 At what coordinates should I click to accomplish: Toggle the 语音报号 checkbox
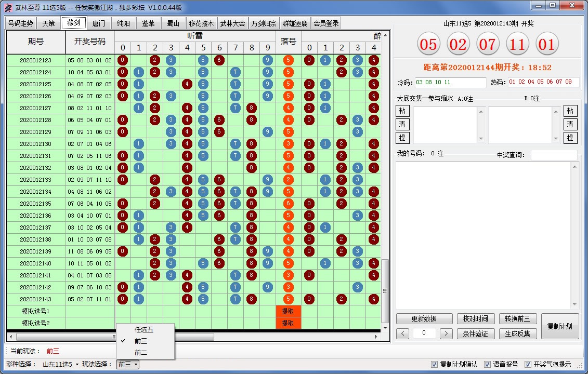coord(487,365)
